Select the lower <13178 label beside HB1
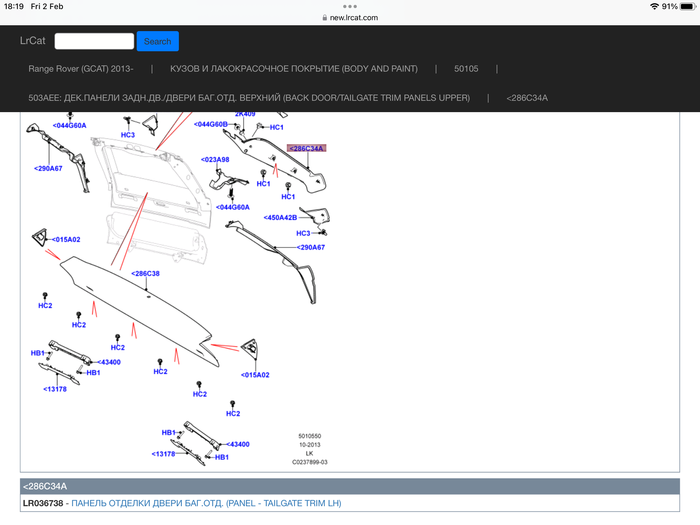Viewport: 700px width, 525px height. click(163, 454)
